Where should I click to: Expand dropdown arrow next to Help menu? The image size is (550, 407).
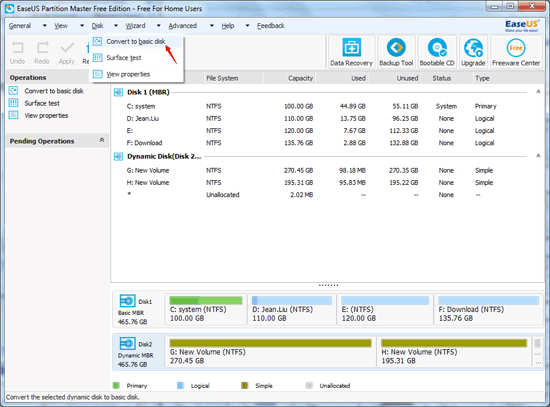click(247, 26)
